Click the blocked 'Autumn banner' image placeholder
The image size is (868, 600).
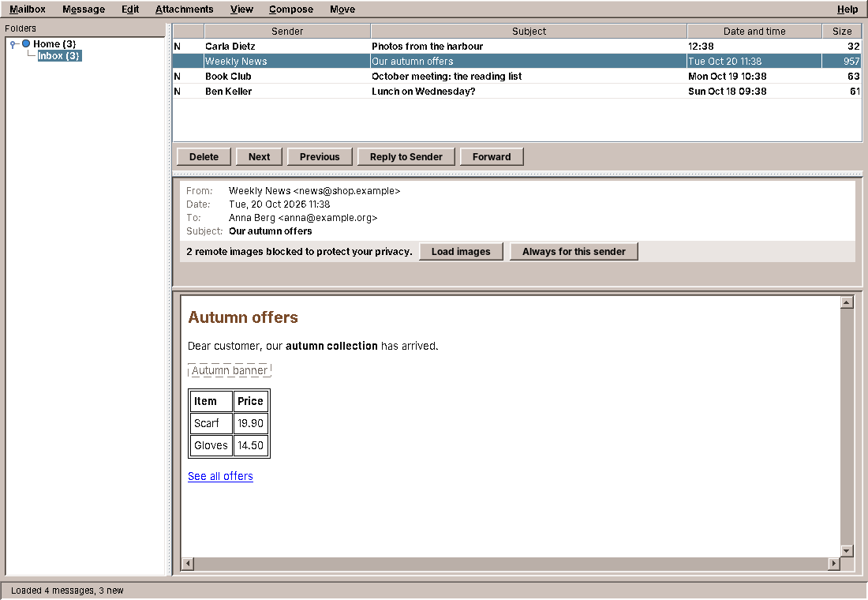point(229,370)
